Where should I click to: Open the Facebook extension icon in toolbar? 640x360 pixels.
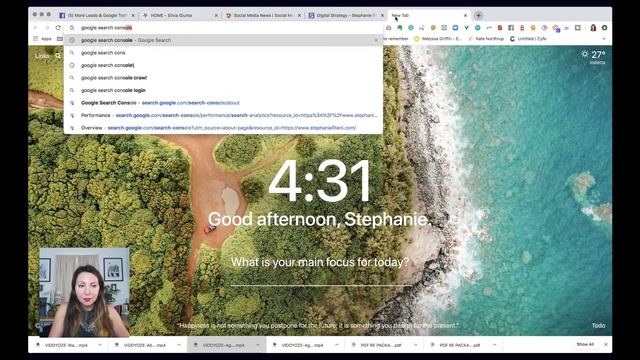coord(511,28)
